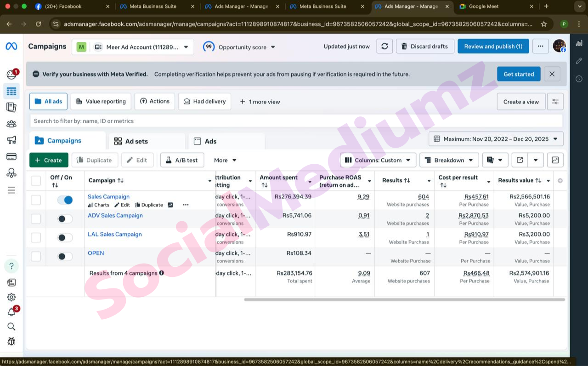Open the date range selector dropdown

pos(496,138)
